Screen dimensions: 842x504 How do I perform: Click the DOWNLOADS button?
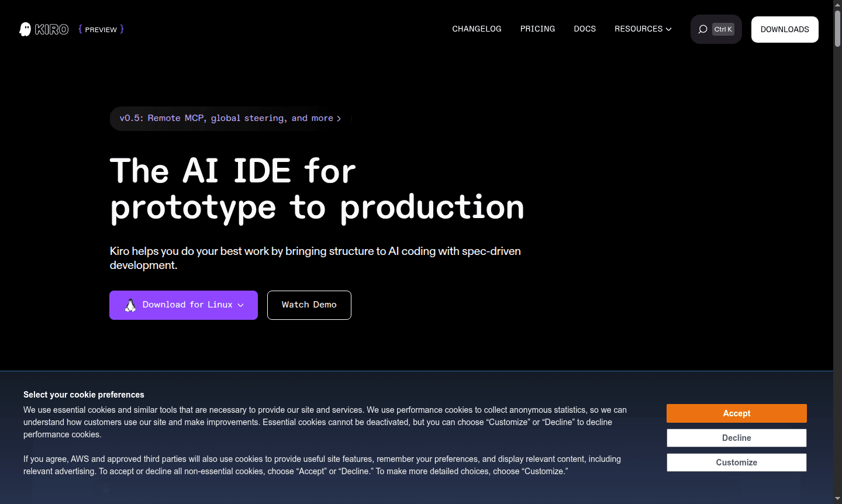click(x=785, y=29)
